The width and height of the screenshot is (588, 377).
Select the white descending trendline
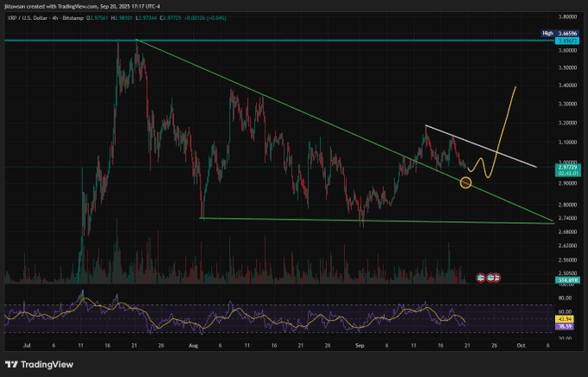point(484,146)
